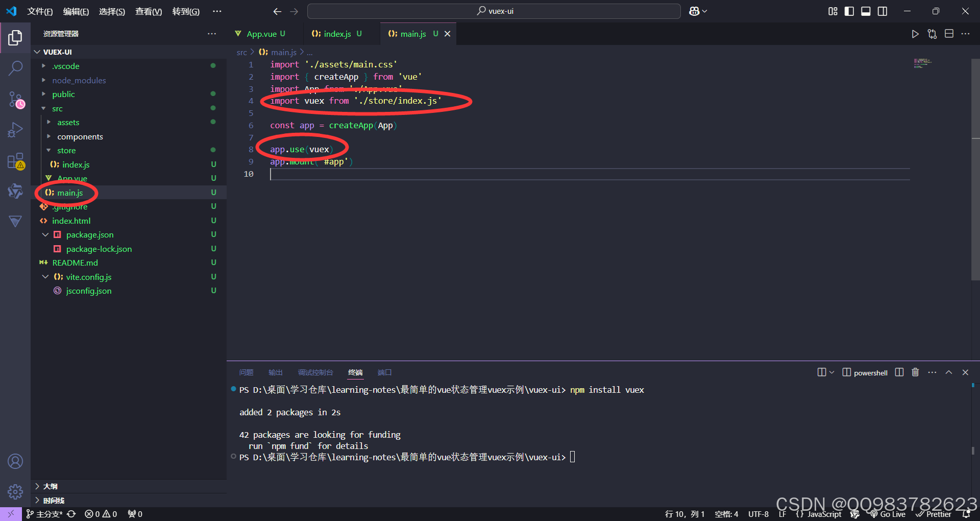Image resolution: width=980 pixels, height=521 pixels.
Task: Switch to 输出 output panel tab
Action: [x=276, y=372]
